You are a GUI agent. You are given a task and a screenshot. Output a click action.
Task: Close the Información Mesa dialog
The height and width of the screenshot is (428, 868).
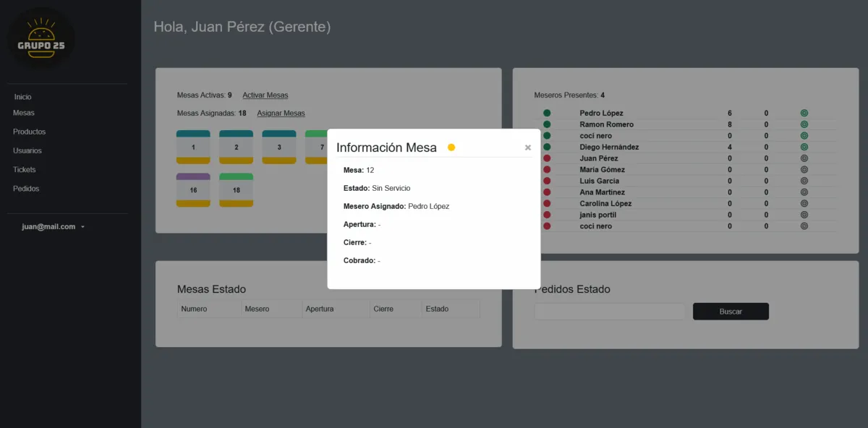click(528, 147)
